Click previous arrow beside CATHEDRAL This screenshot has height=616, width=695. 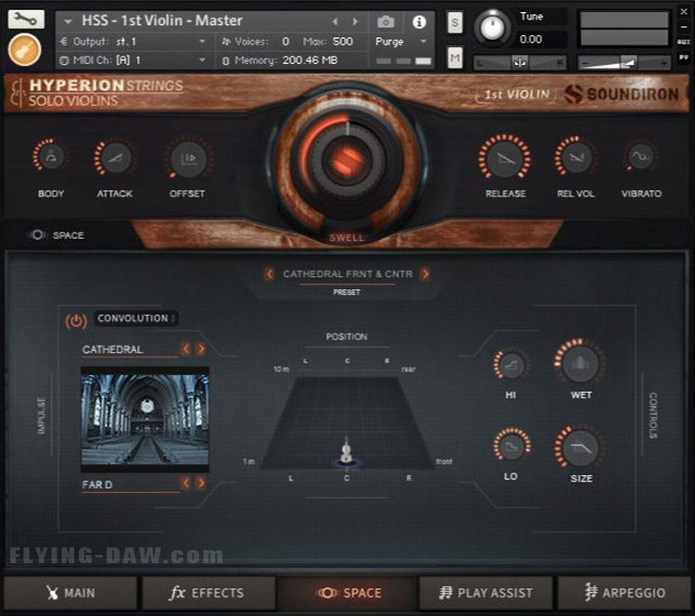185,349
